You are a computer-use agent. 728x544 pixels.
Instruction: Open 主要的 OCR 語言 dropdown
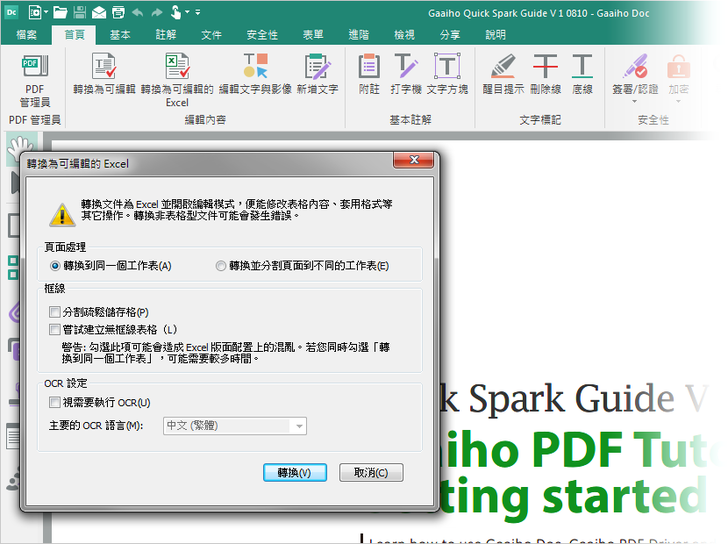click(234, 426)
